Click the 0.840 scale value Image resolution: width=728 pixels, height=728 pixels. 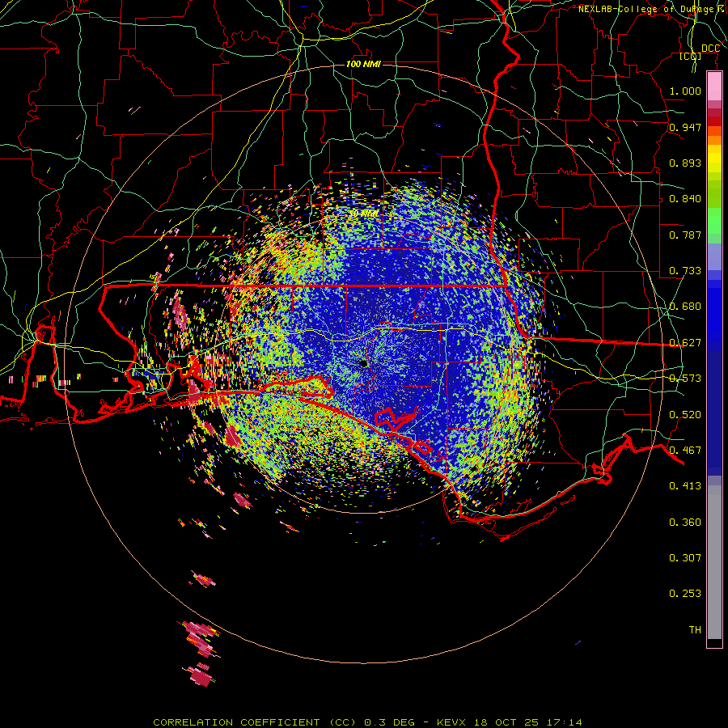[685, 199]
